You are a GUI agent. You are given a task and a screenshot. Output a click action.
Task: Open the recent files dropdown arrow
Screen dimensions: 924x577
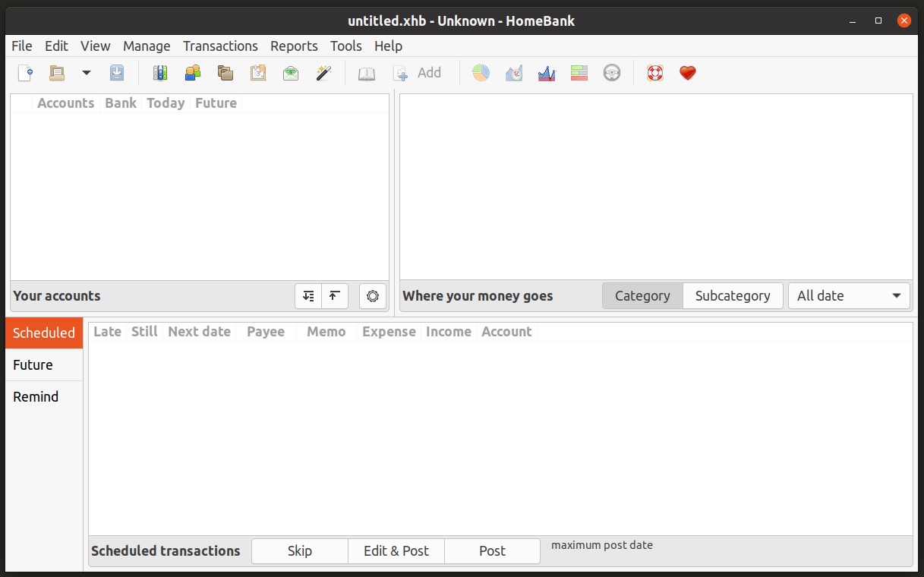(x=87, y=73)
